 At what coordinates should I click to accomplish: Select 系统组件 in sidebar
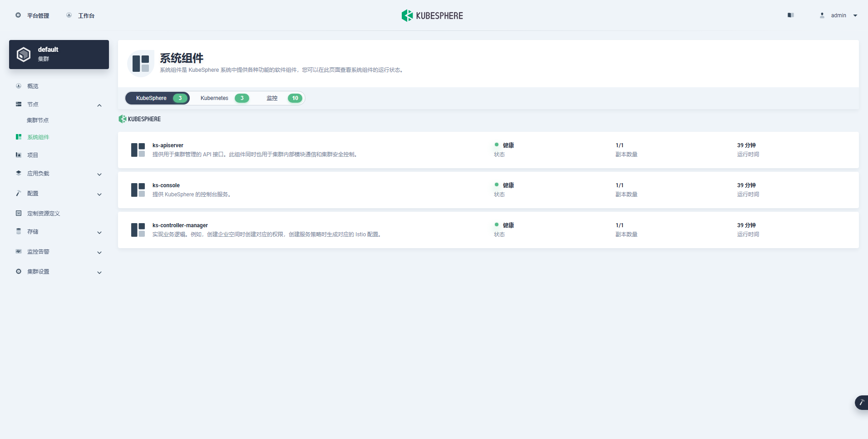pos(38,137)
